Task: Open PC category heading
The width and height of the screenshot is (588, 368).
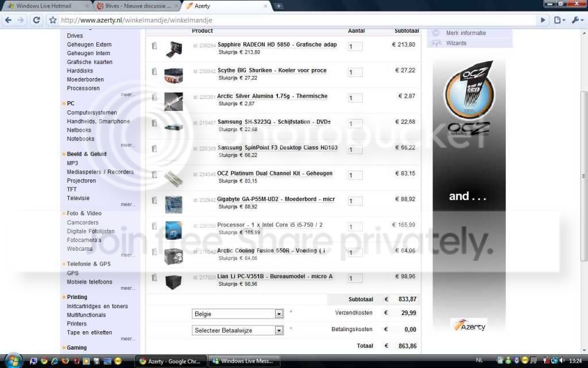Action: 71,103
